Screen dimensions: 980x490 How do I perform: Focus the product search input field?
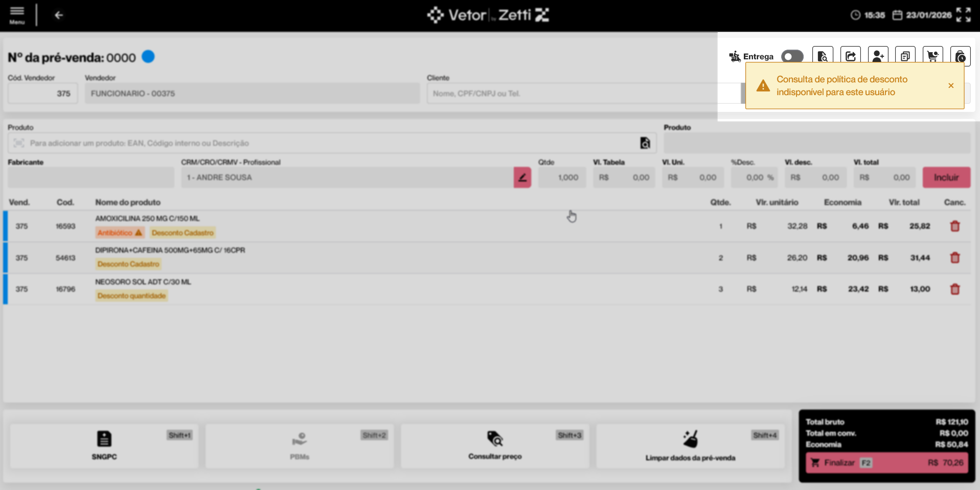pos(332,143)
